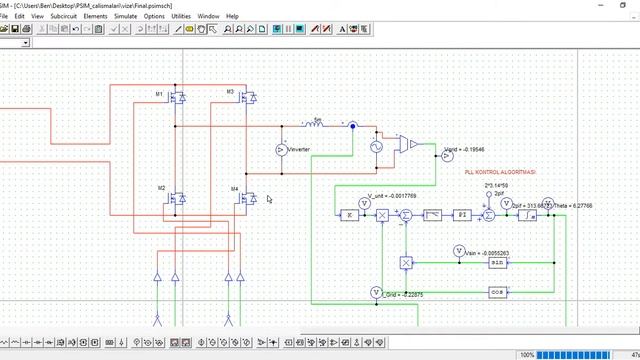
Task: Select the sin function block
Action: point(498,263)
